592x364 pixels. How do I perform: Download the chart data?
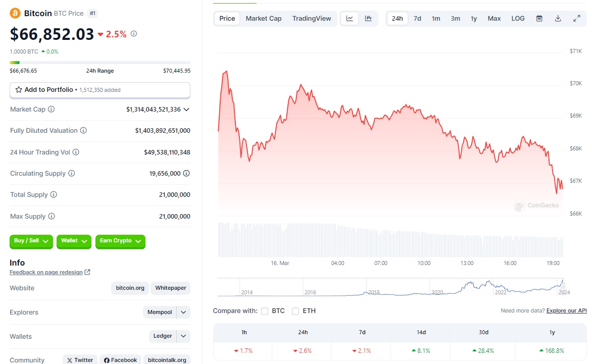pos(558,19)
